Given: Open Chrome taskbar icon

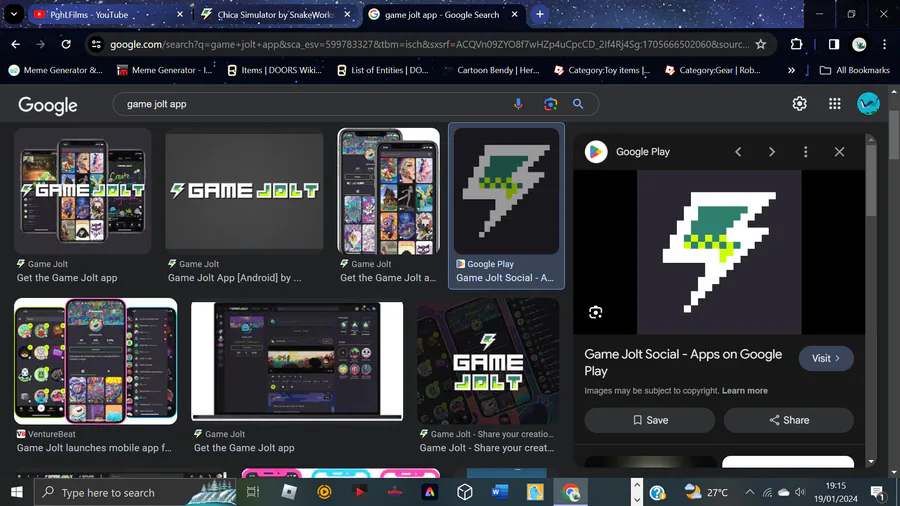Looking at the screenshot, I should (570, 492).
